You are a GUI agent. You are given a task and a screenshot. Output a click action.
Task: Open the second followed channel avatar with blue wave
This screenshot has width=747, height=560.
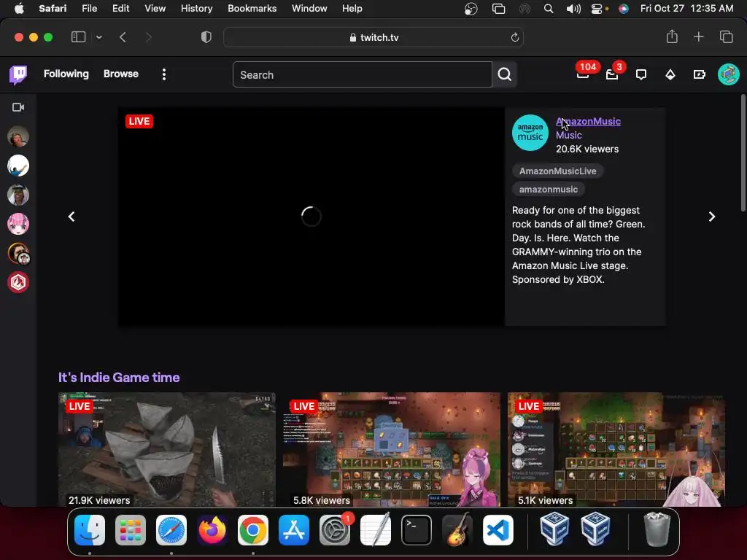click(x=18, y=166)
